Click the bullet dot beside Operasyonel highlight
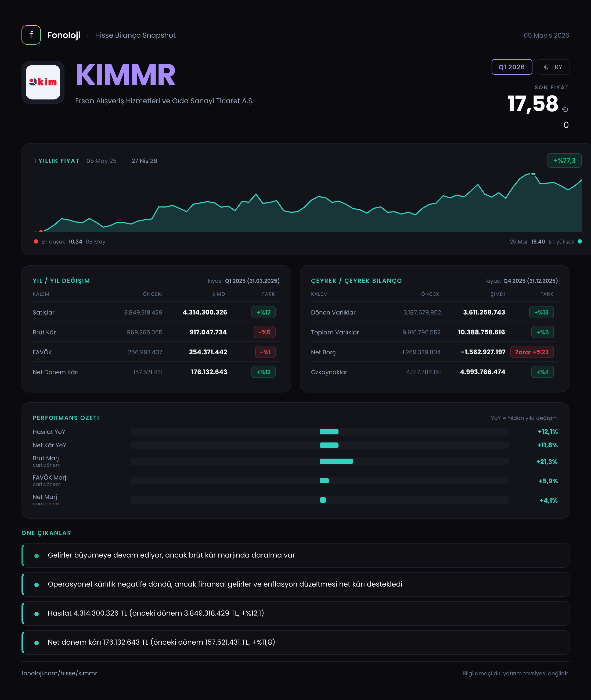The width and height of the screenshot is (591, 700). click(x=37, y=585)
